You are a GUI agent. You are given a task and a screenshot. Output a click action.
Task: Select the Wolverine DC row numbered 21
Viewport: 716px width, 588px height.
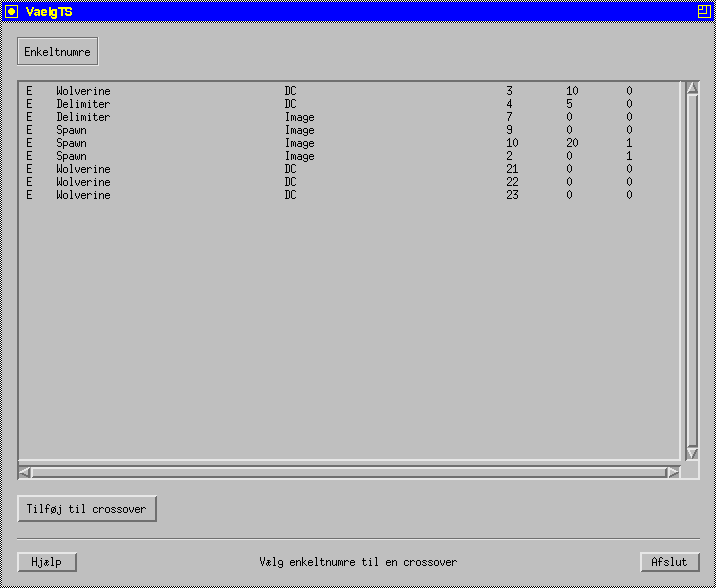(349, 169)
